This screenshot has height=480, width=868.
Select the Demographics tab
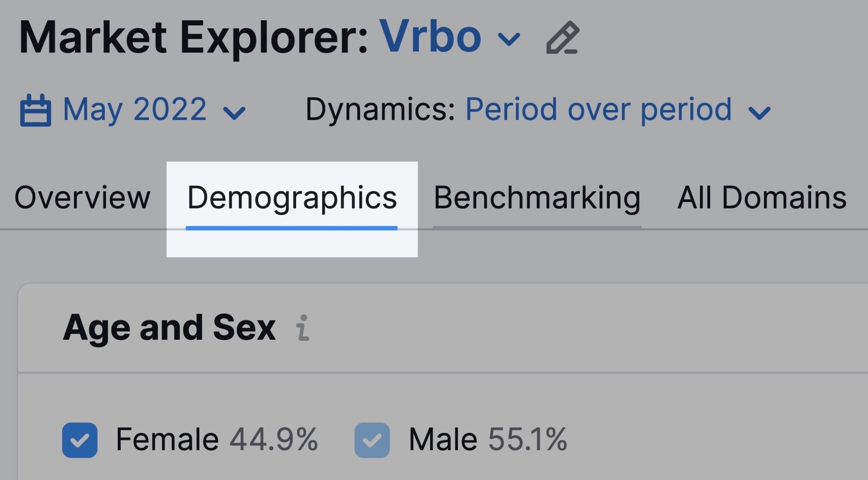click(x=292, y=199)
